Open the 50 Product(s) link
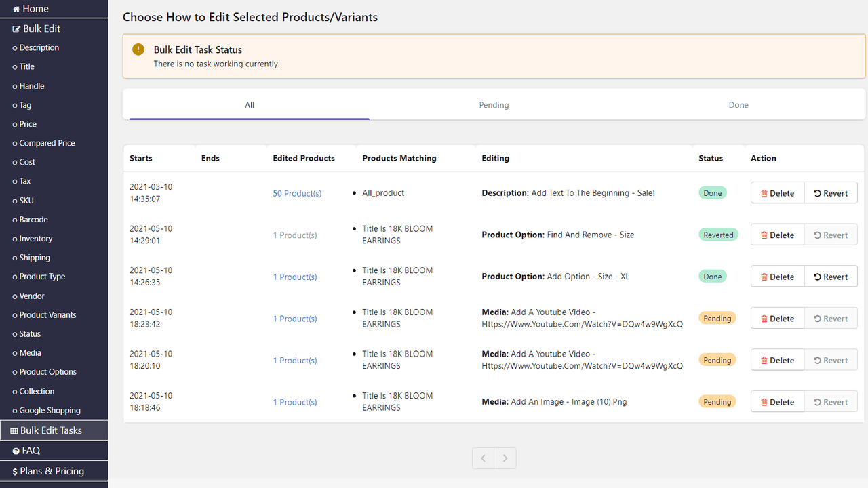 point(297,193)
